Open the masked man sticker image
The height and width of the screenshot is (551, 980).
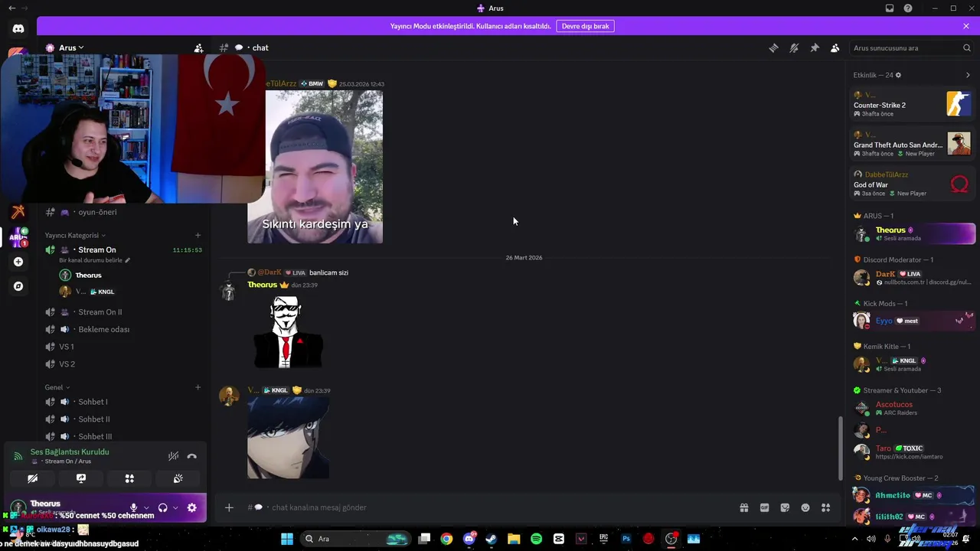[x=288, y=332]
